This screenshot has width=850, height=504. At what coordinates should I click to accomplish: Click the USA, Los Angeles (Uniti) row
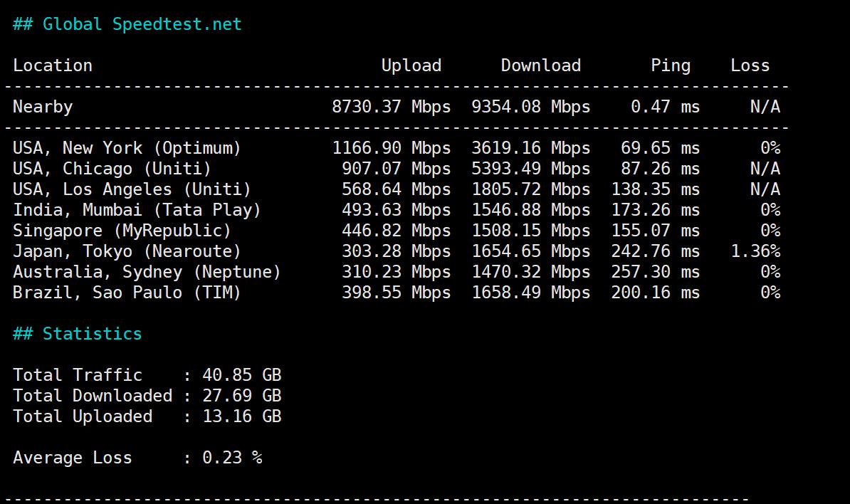[132, 189]
